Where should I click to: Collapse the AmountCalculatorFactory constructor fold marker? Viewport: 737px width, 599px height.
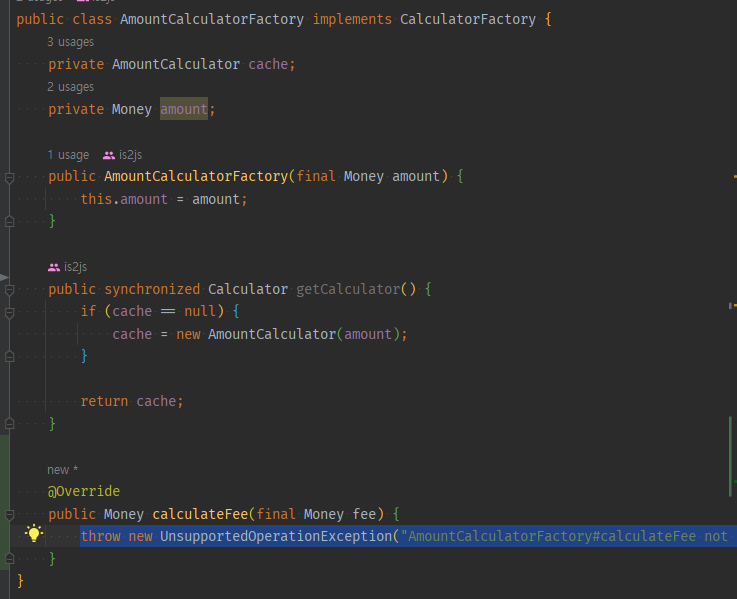pyautogui.click(x=9, y=178)
